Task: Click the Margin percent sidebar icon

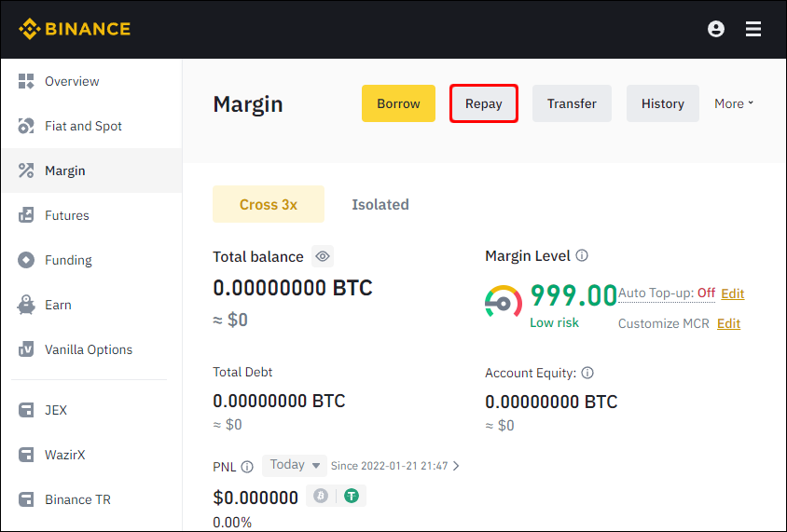Action: point(26,171)
